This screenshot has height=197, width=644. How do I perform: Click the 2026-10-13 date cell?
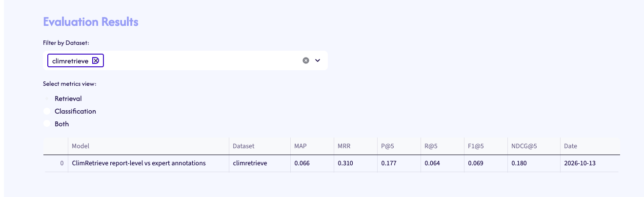point(590,163)
